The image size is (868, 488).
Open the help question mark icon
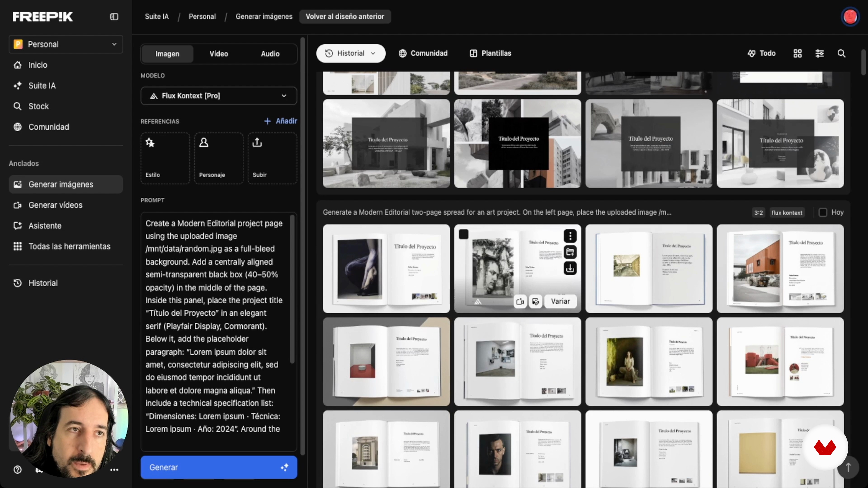point(18,469)
